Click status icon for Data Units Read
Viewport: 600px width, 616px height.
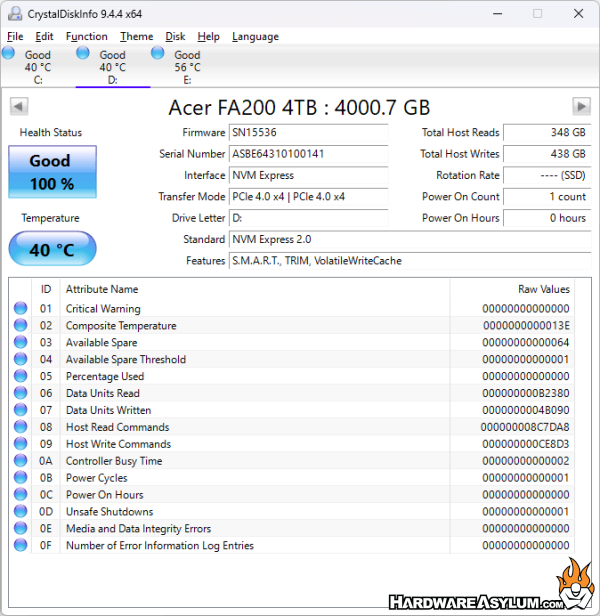click(20, 393)
